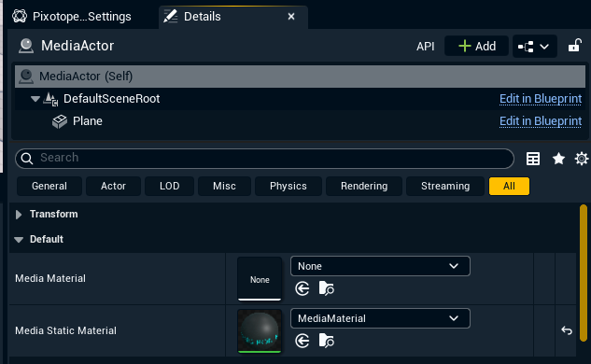Switch to the Pixotope Settings tab
The image size is (591, 364).
click(72, 17)
